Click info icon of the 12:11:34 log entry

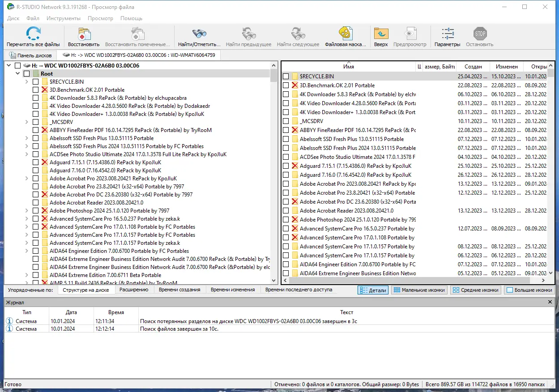(x=9, y=321)
